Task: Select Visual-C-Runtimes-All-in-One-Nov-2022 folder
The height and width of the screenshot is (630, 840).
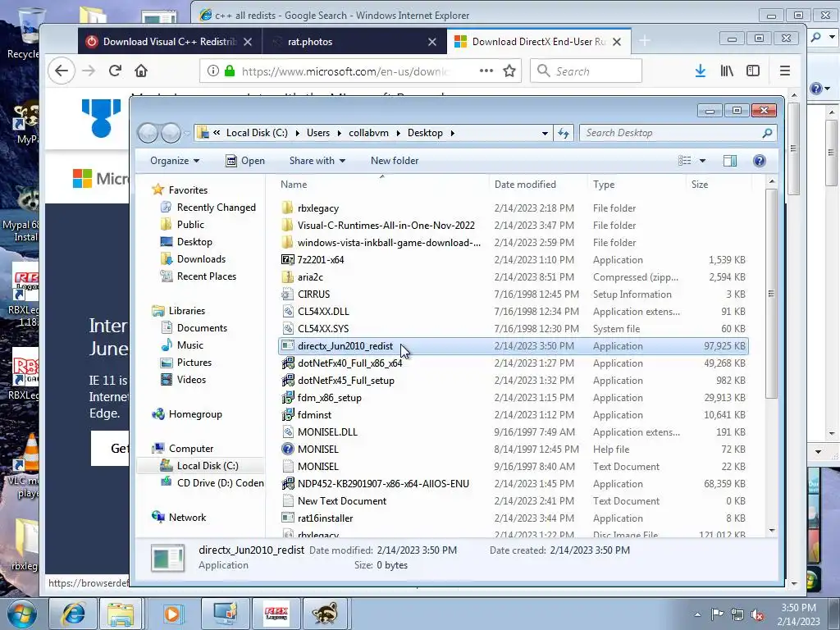Action: 514,225
